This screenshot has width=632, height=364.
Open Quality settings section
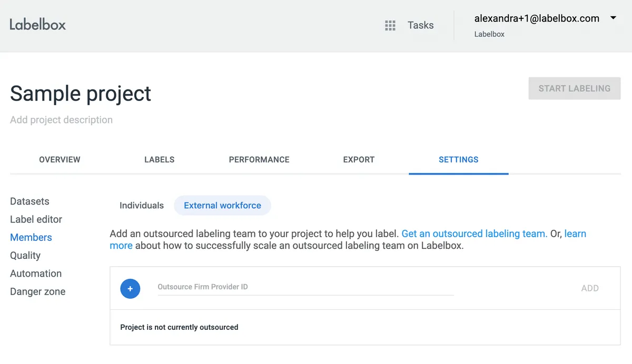pyautogui.click(x=25, y=256)
